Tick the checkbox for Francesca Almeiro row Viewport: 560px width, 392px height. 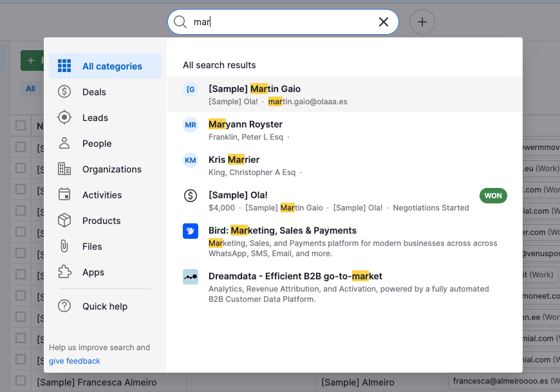(x=21, y=380)
